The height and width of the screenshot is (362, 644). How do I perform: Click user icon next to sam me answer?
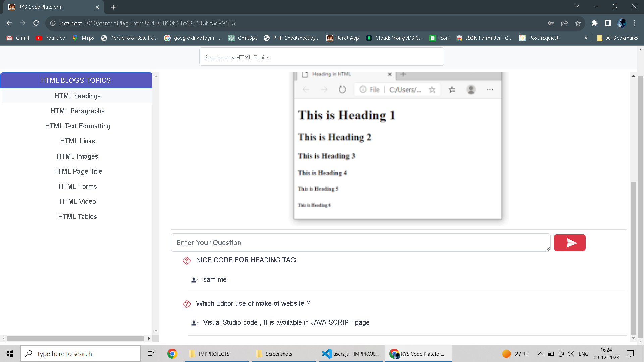tap(194, 280)
